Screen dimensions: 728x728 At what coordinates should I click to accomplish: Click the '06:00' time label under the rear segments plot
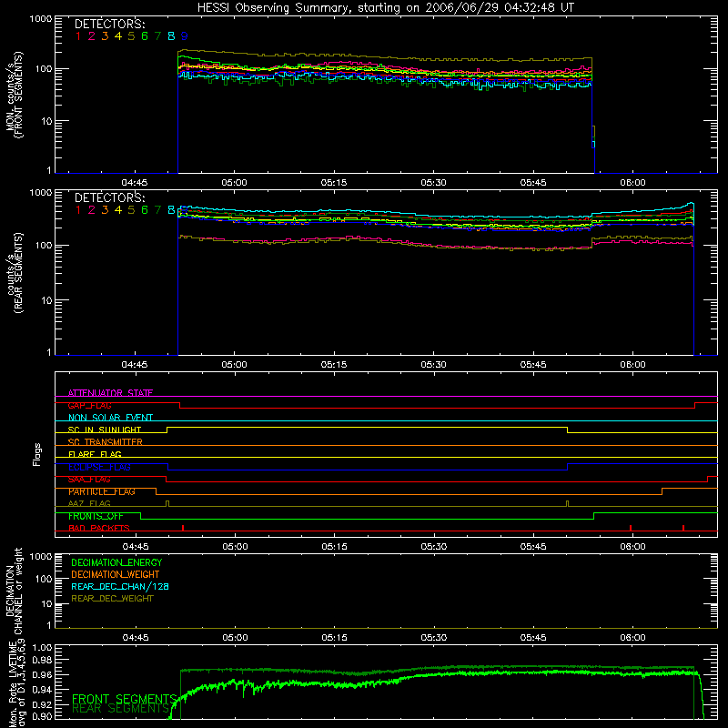click(x=632, y=365)
